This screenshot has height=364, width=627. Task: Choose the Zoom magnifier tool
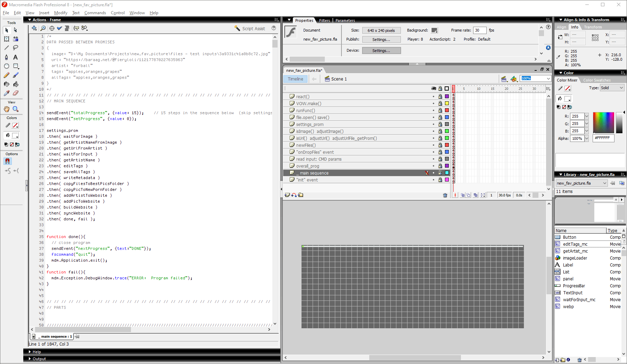click(15, 109)
